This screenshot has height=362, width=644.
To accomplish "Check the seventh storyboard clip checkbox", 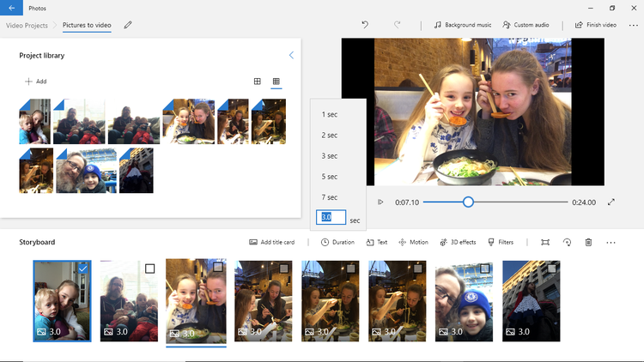I will pyautogui.click(x=484, y=268).
